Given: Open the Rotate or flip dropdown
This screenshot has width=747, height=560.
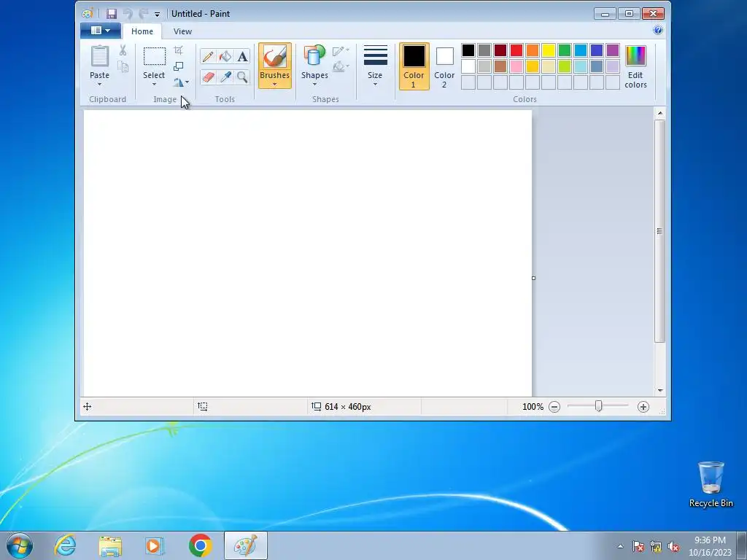Looking at the screenshot, I should [x=181, y=82].
